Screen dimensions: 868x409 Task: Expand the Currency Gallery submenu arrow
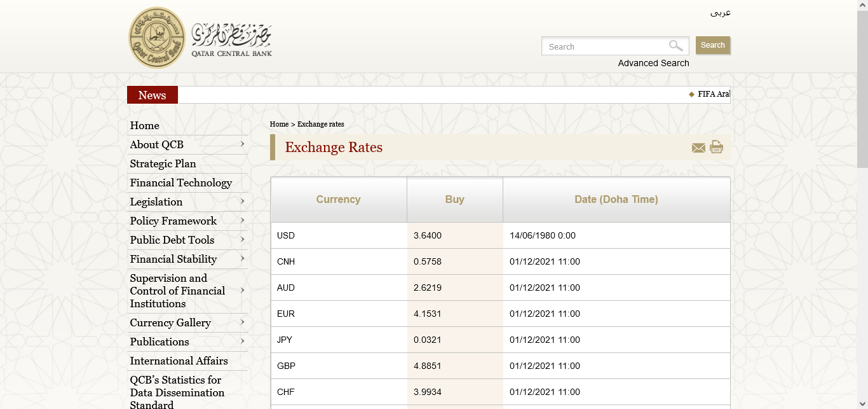point(242,322)
